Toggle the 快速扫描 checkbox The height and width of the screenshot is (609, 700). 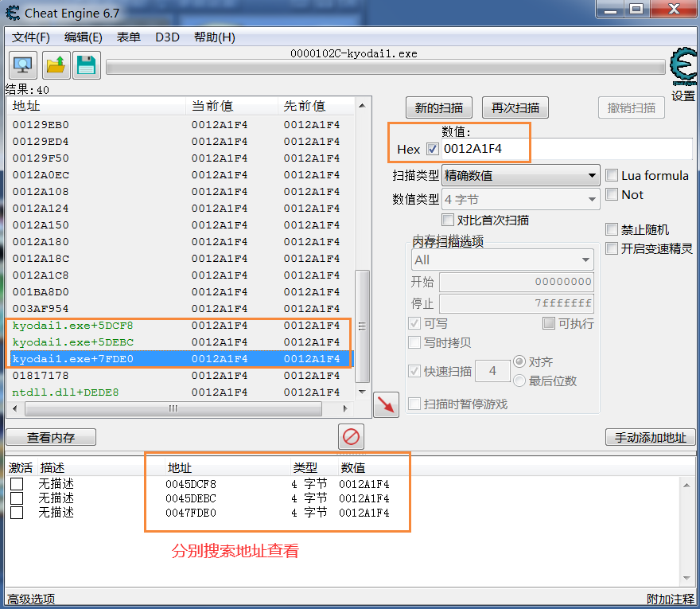point(414,371)
